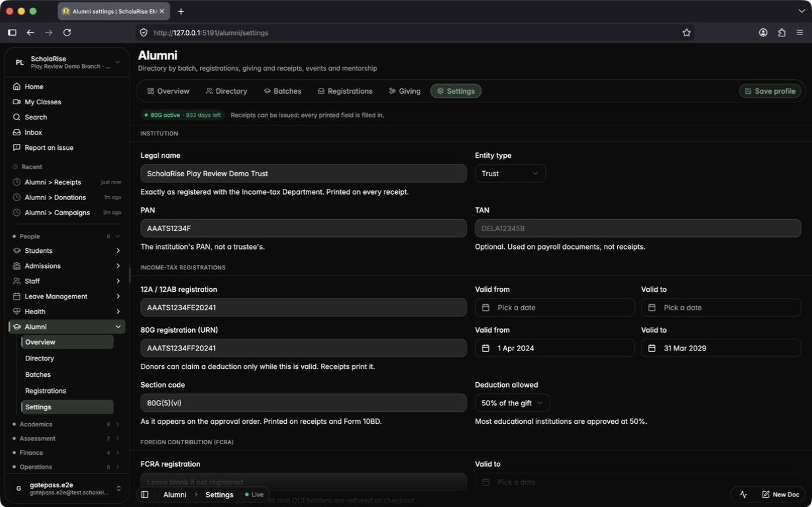Image resolution: width=812 pixels, height=507 pixels.
Task: Switch to the Directory tab
Action: [x=226, y=91]
